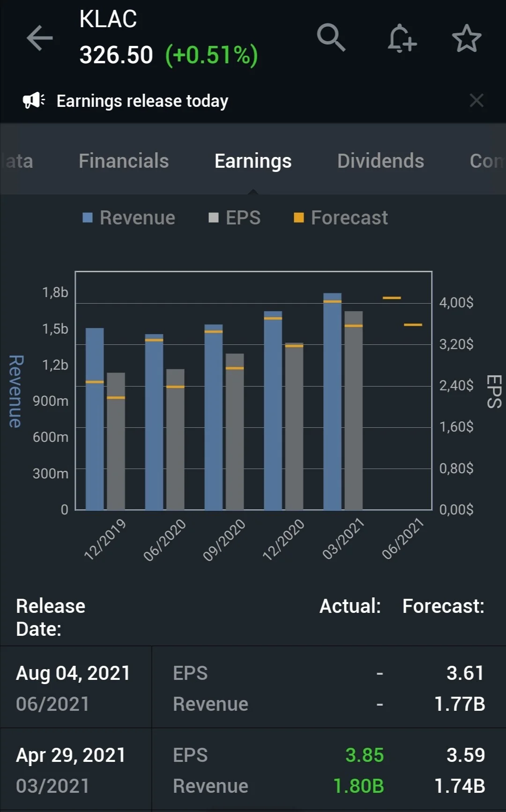This screenshot has height=812, width=506.
Task: Tap the Aug 04, 2021 release date
Action: [x=73, y=673]
